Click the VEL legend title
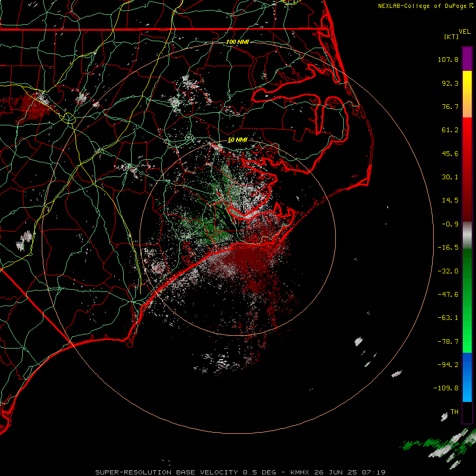The height and width of the screenshot is (476, 476). point(464,32)
